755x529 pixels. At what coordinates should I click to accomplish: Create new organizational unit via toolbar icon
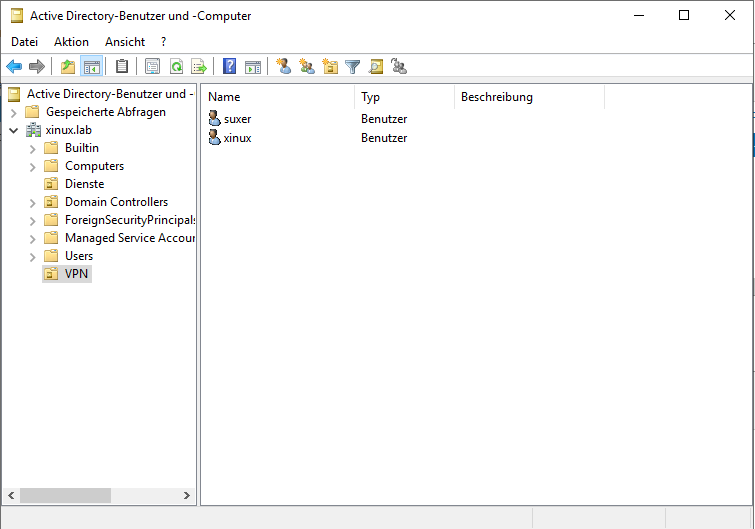330,67
